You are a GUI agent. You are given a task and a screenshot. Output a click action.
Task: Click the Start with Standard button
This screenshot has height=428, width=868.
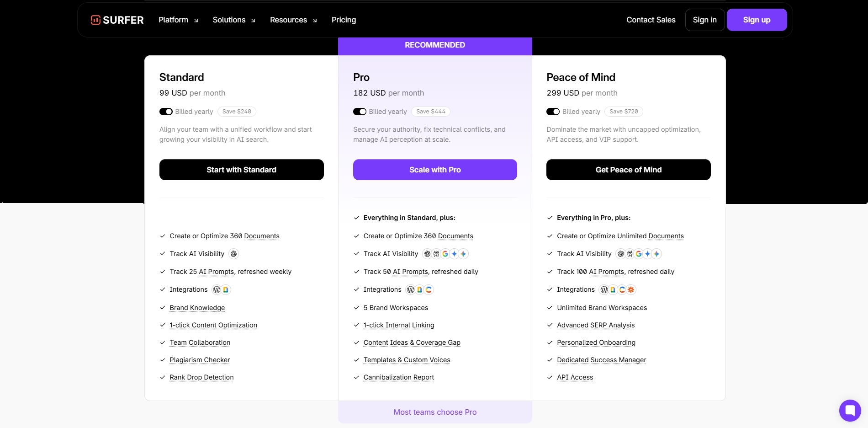(241, 170)
